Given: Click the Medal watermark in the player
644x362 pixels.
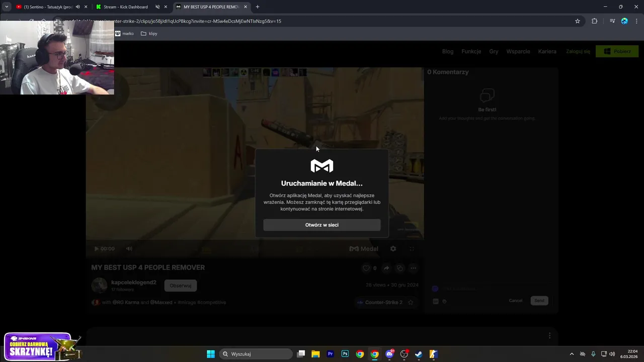Looking at the screenshot, I should pos(364,248).
